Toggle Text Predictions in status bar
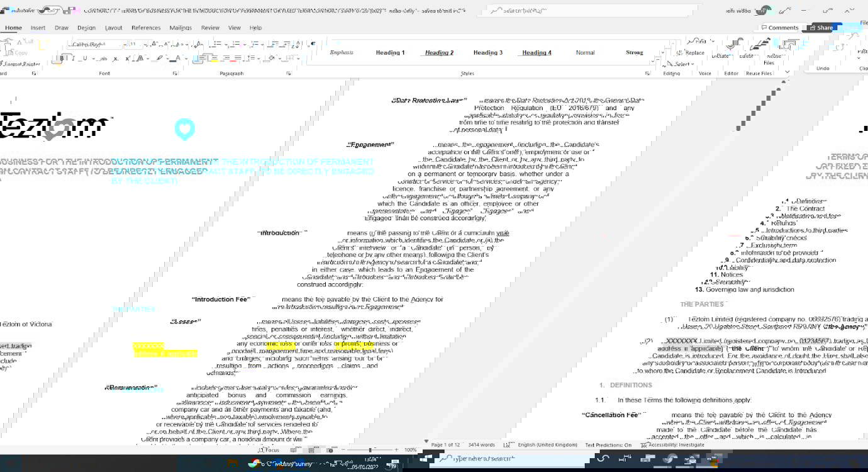The height and width of the screenshot is (472, 868). point(608,445)
